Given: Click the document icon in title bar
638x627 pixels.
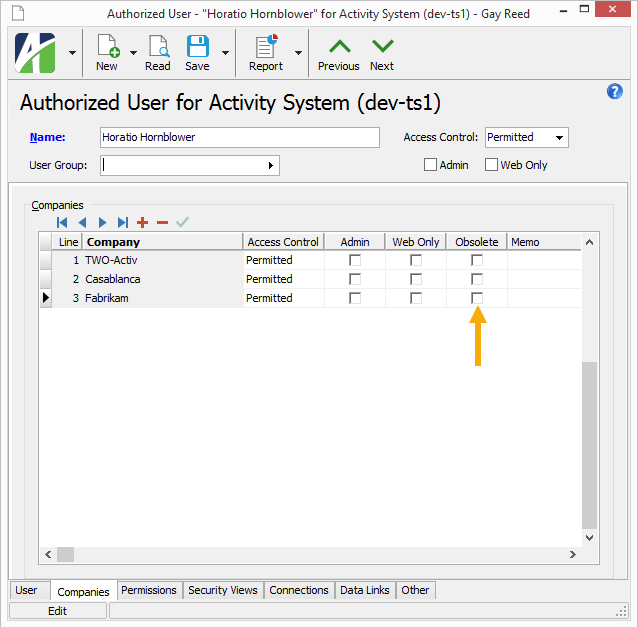Looking at the screenshot, I should click(18, 13).
